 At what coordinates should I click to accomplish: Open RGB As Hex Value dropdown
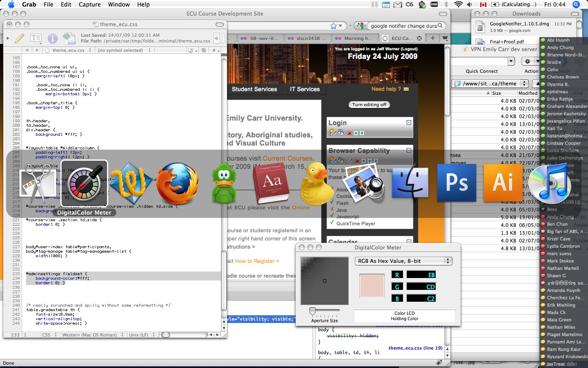click(x=403, y=261)
